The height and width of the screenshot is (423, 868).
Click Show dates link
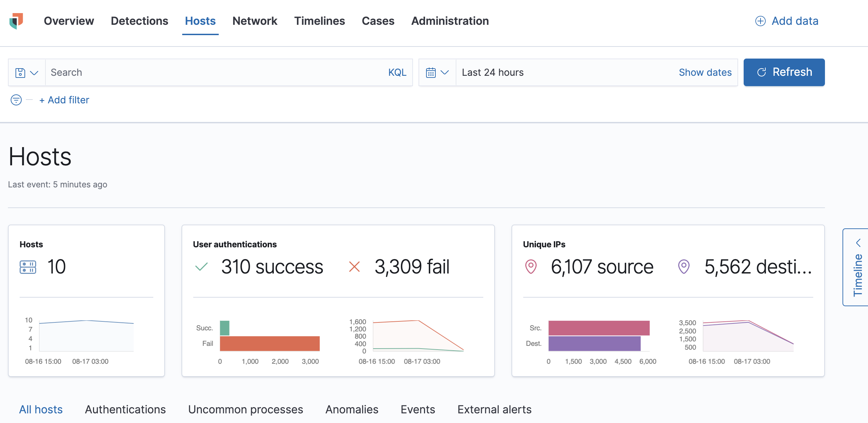click(x=705, y=72)
